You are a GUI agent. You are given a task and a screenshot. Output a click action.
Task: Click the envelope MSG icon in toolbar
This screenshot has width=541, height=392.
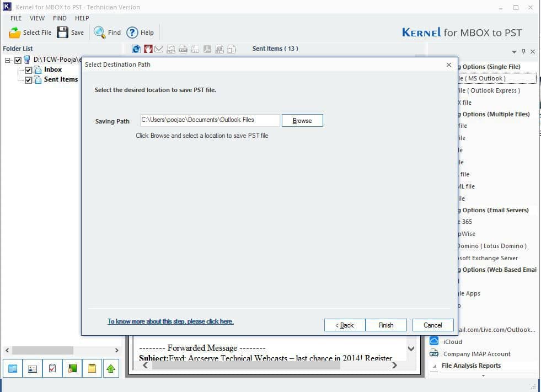159,49
